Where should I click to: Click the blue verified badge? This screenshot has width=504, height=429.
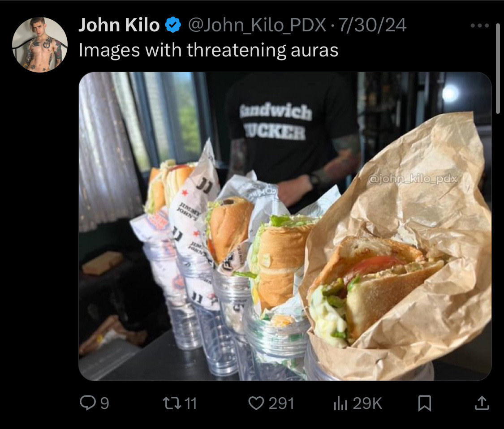(x=173, y=25)
